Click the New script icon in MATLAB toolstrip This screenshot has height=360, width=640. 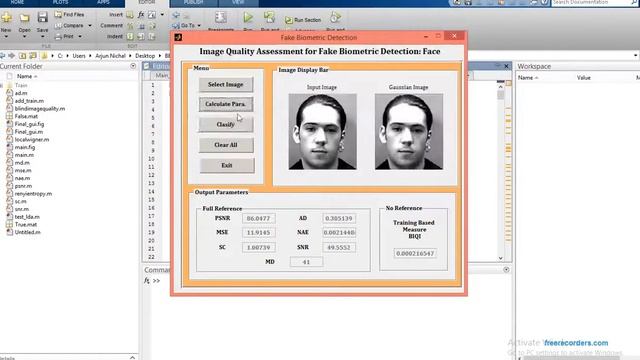(6, 18)
